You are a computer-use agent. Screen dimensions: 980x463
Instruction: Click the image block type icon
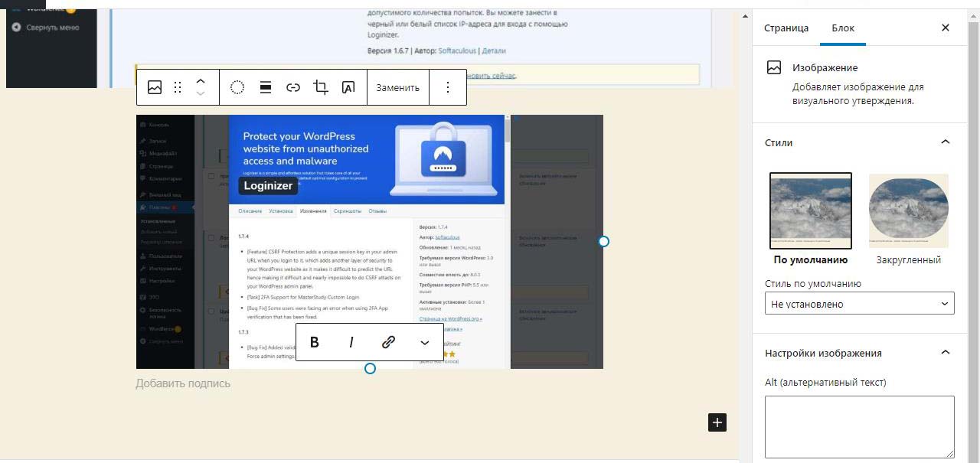coord(155,87)
